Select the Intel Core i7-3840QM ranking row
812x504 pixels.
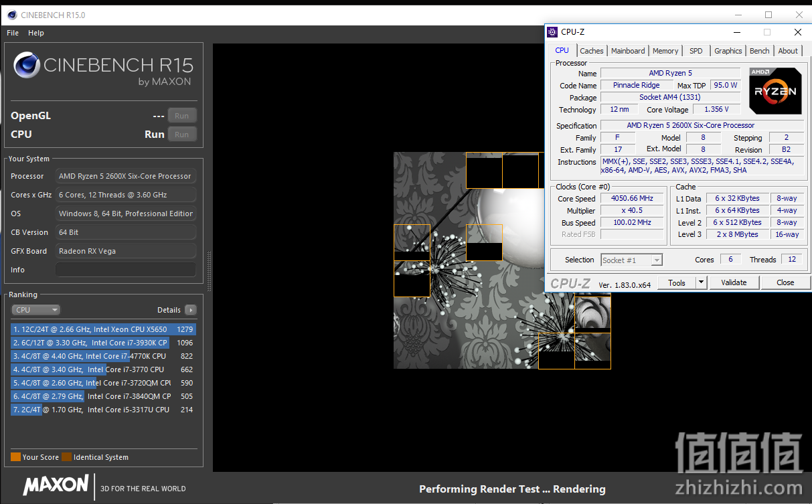pyautogui.click(x=103, y=396)
